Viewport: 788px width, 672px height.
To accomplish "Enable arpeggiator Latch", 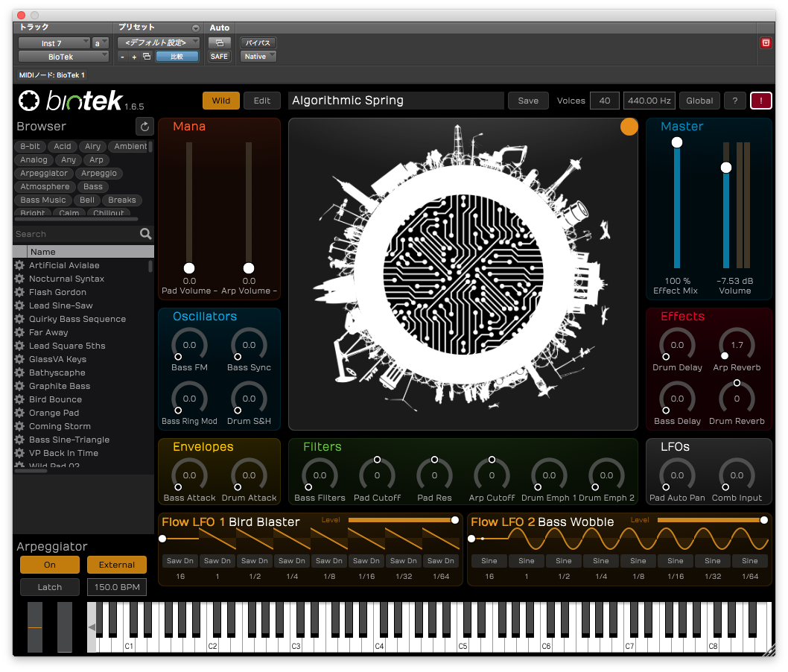I will click(x=50, y=587).
